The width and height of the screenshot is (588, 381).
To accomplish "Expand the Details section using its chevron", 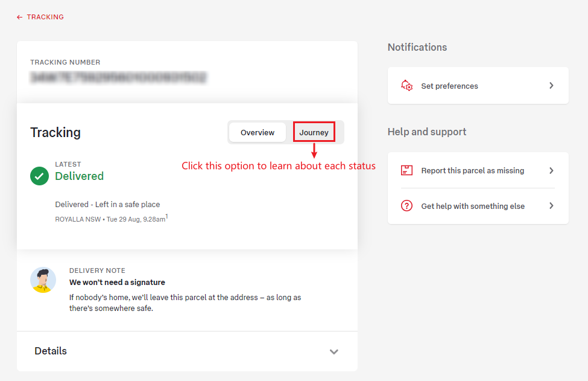I will (x=334, y=351).
